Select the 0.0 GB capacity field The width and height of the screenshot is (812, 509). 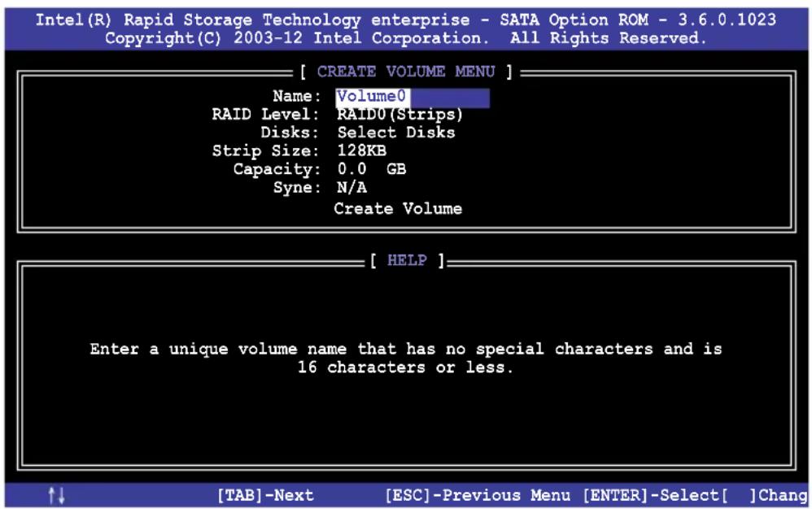(x=372, y=169)
